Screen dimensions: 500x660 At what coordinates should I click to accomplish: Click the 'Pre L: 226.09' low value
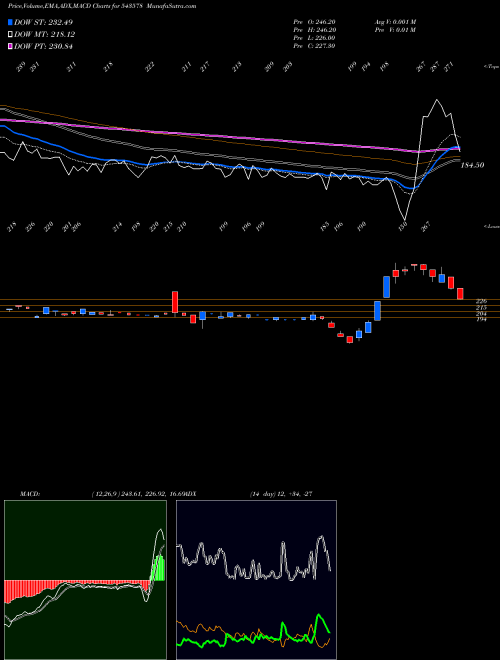point(314,38)
